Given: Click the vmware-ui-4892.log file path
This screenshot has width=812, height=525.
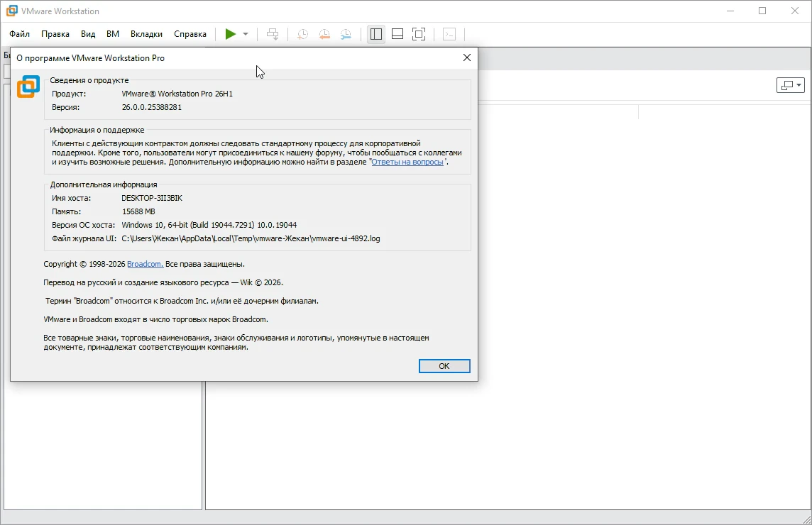Looking at the screenshot, I should 251,238.
